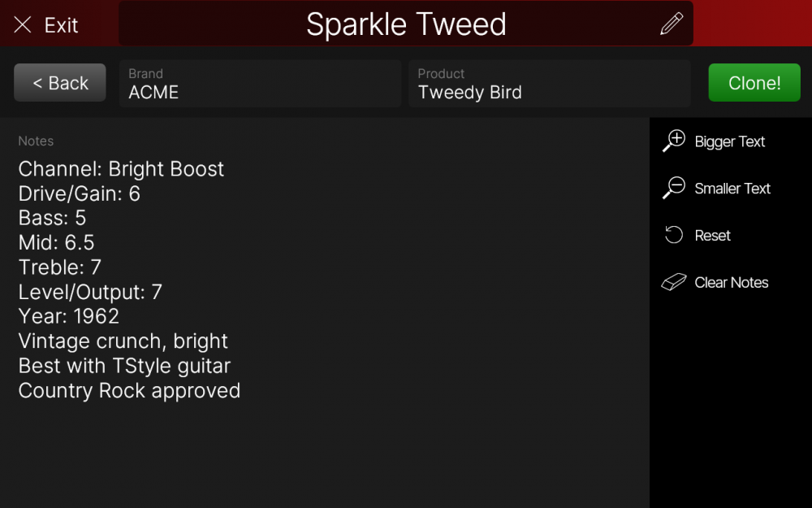Select the Sparkle Tweed title field
812x508 pixels.
click(405, 24)
